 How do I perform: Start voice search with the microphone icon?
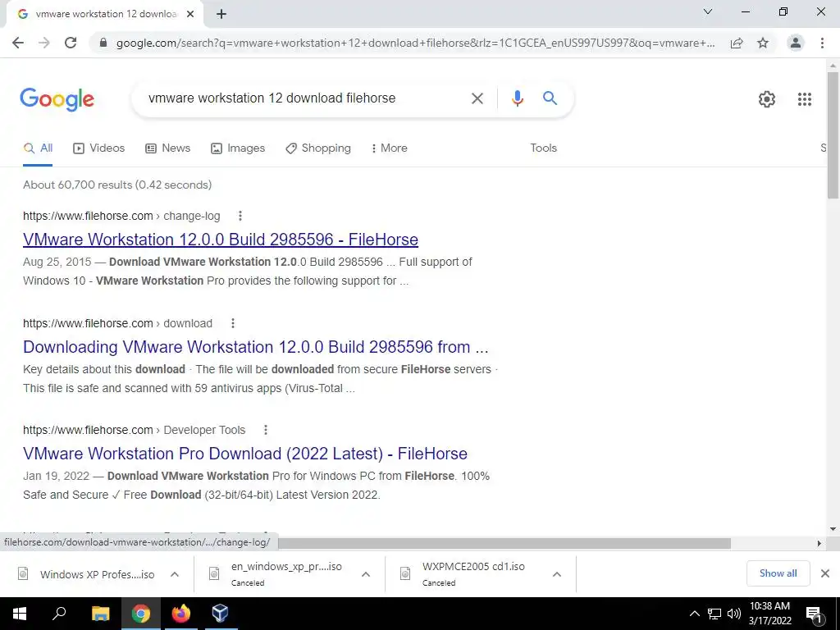(517, 98)
